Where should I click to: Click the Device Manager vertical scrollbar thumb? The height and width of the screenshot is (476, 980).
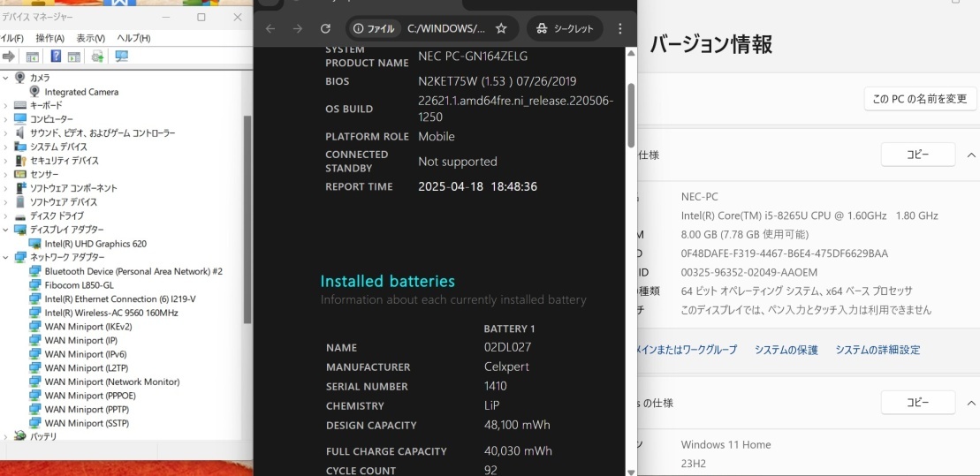247,219
